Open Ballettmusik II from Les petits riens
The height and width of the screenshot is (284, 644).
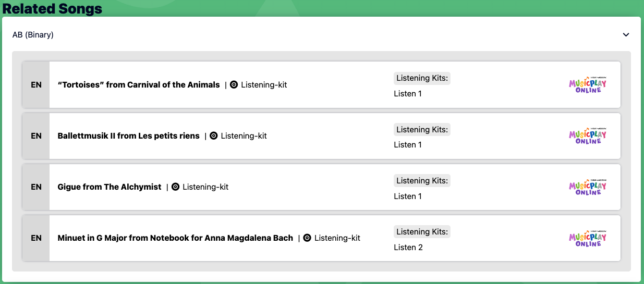pyautogui.click(x=128, y=135)
